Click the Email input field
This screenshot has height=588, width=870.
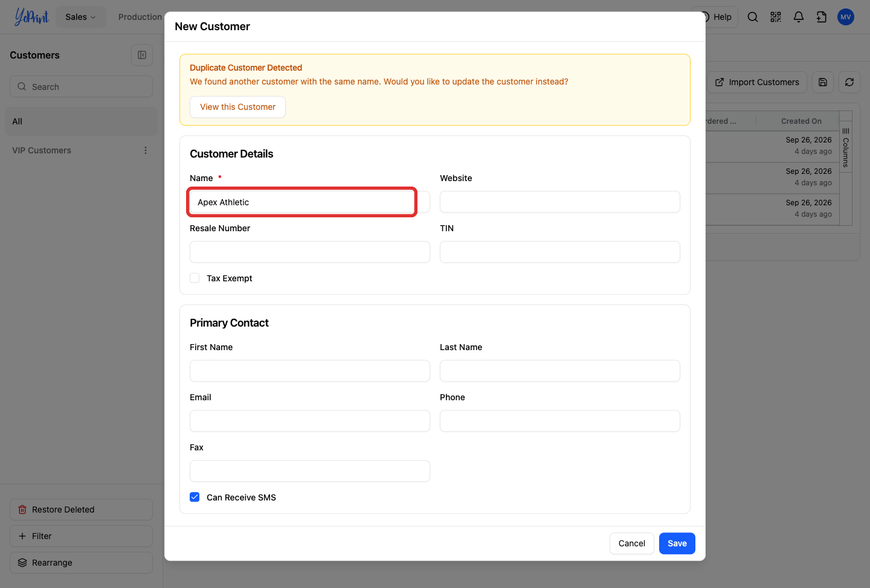click(310, 421)
